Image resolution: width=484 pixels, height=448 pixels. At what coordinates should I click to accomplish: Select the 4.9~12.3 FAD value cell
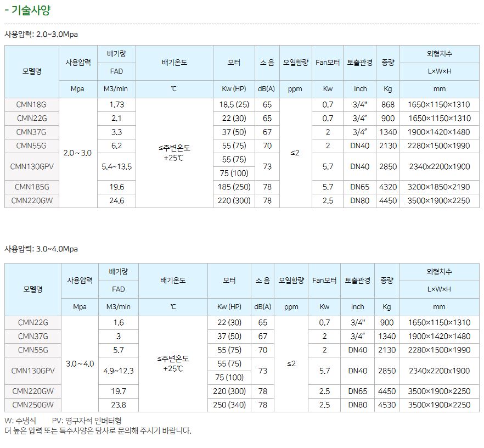pyautogui.click(x=118, y=371)
